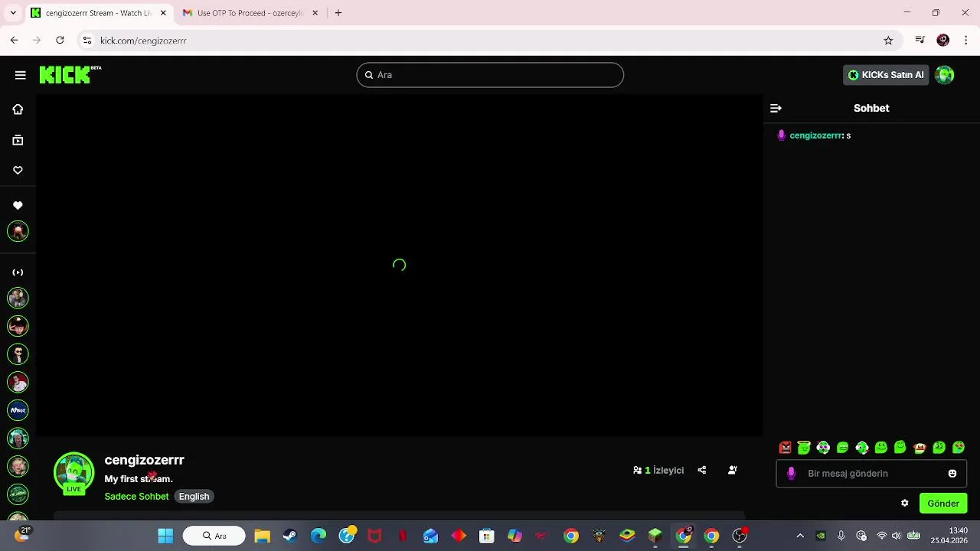The width and height of the screenshot is (980, 551).
Task: Open the tab search dropdown arrow
Action: point(13,13)
